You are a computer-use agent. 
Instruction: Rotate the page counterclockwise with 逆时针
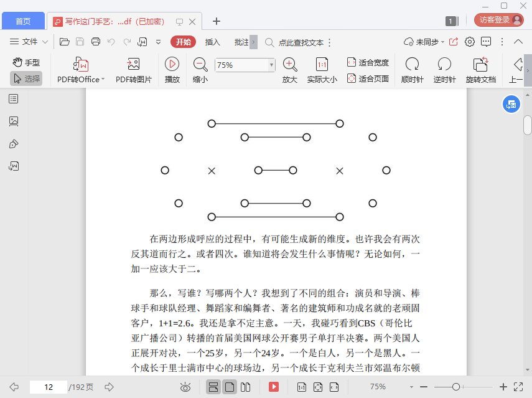coord(444,64)
